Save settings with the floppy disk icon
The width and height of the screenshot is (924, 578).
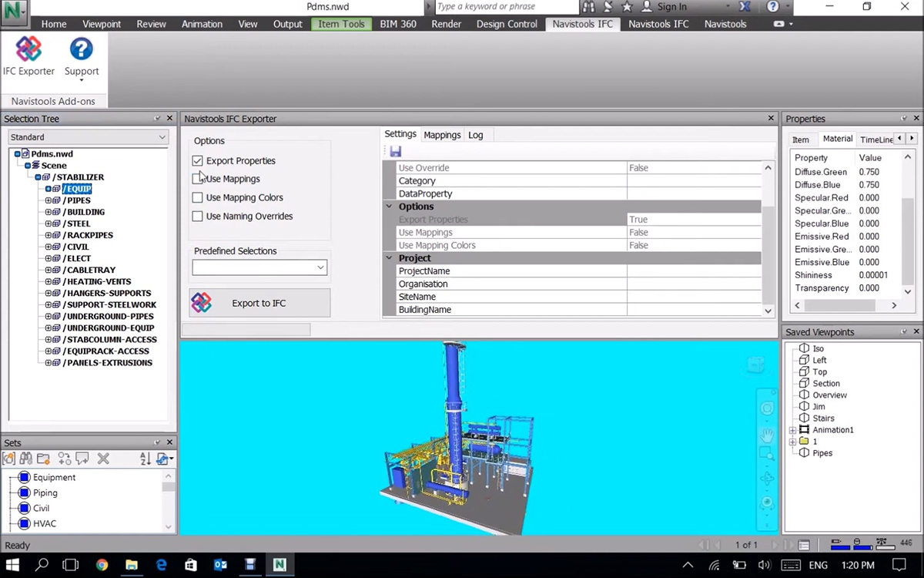pyautogui.click(x=396, y=152)
